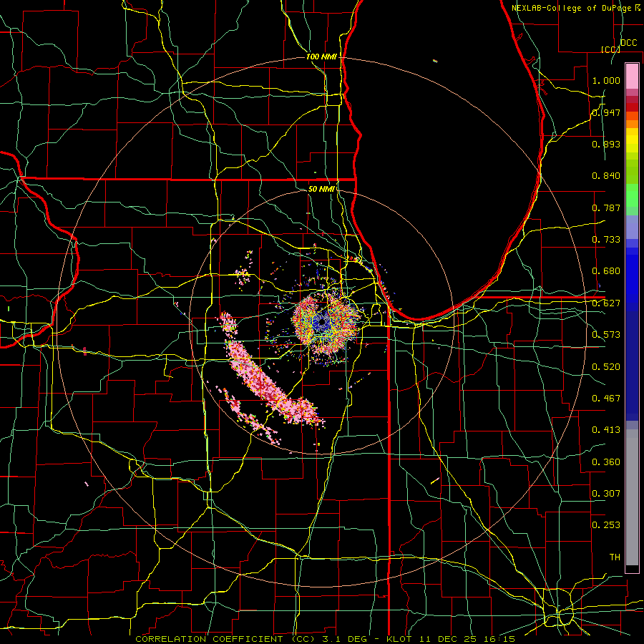The width and height of the screenshot is (644, 644).
Task: Select the 0.627 scale value
Action: point(606,303)
